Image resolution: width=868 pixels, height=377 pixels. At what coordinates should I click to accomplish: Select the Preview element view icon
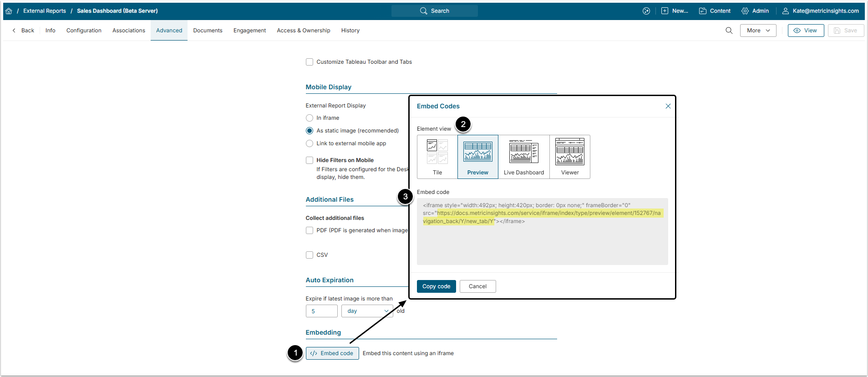tap(478, 157)
